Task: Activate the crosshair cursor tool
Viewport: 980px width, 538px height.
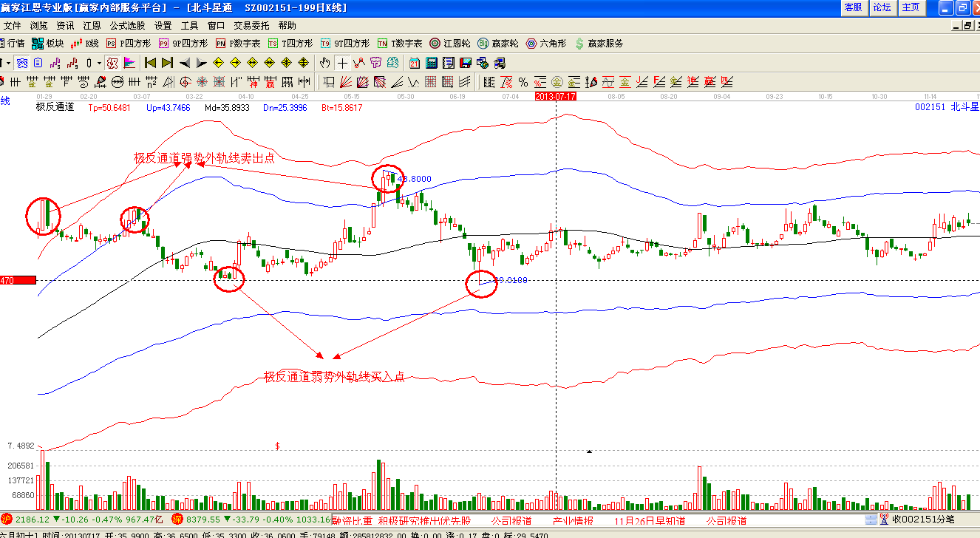Action: click(x=342, y=63)
